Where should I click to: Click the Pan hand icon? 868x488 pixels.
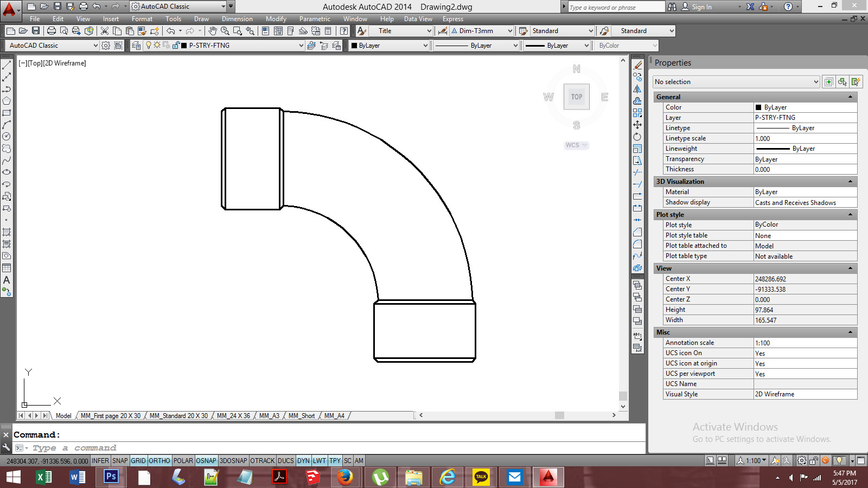pos(213,31)
